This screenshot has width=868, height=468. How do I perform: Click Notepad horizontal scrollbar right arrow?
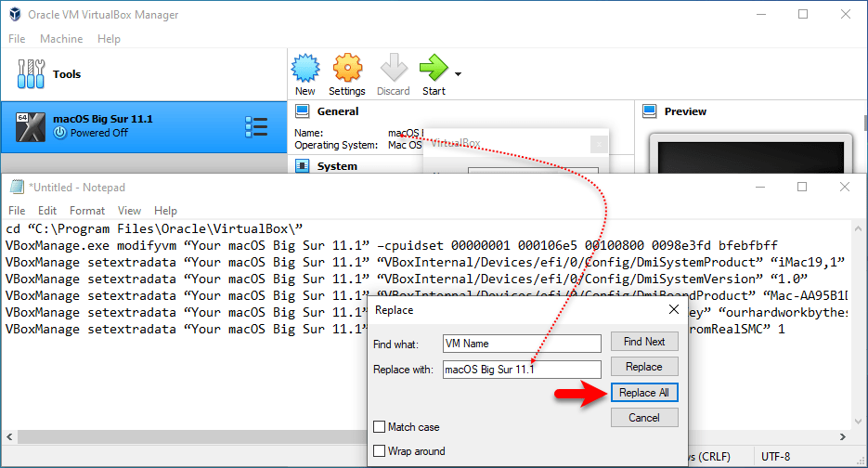843,437
